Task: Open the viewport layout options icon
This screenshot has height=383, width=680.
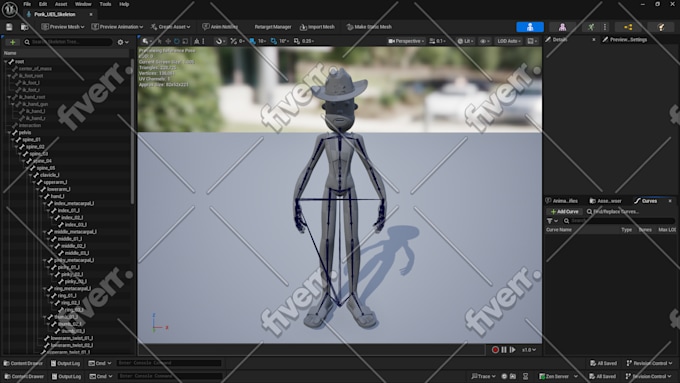Action: tap(532, 41)
